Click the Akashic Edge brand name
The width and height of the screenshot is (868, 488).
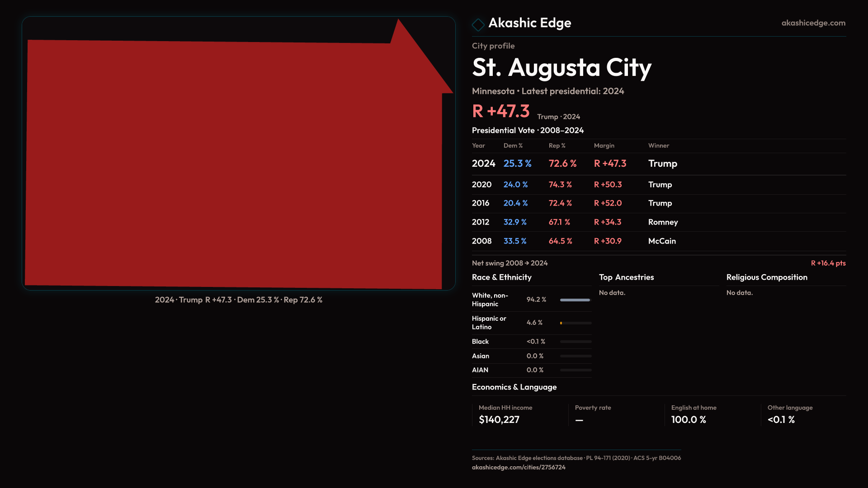529,23
